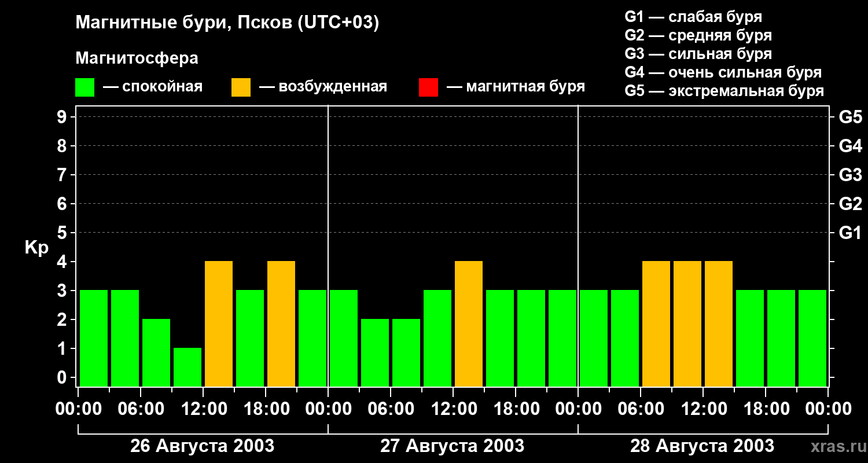Screen dimensions: 868x463
Task: Click the line «G3 — сильная буря»
Action: pyautogui.click(x=698, y=54)
